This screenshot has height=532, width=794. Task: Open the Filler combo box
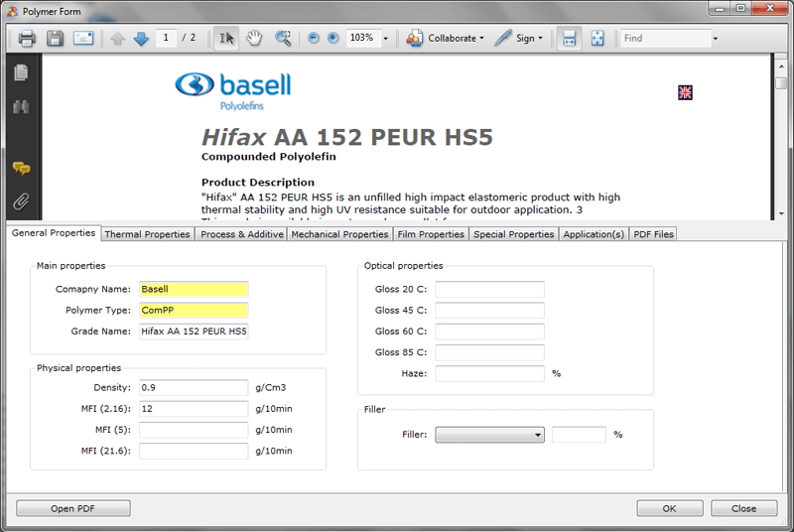tap(489, 435)
